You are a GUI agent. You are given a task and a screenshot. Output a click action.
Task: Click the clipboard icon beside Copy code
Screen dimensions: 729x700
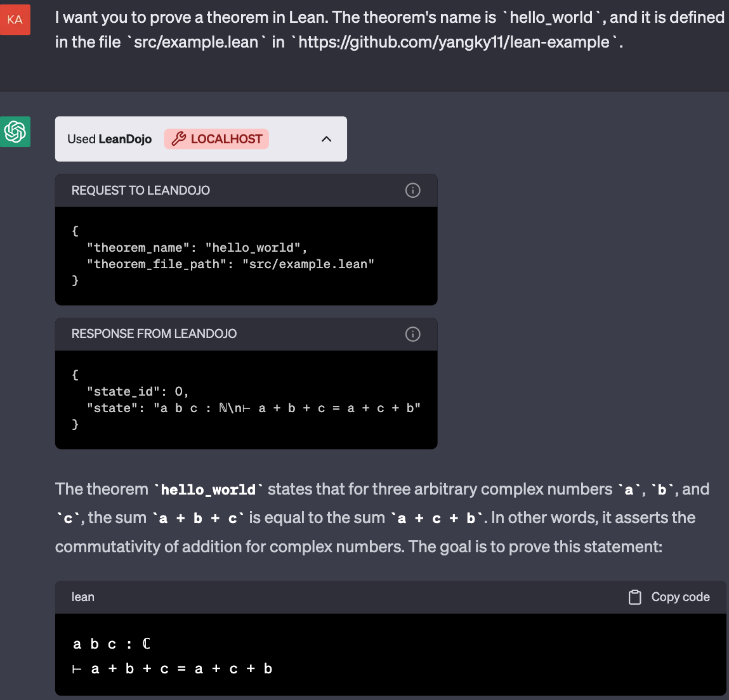click(634, 597)
